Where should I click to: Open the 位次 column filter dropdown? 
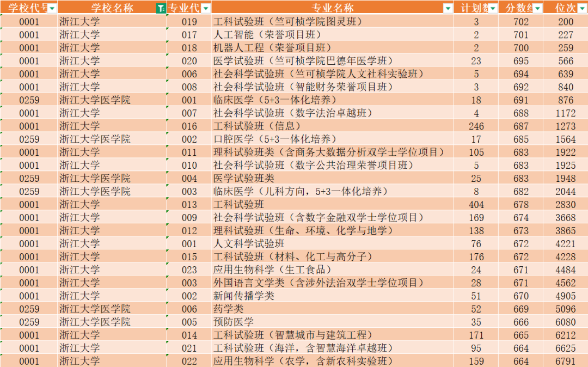click(x=581, y=8)
